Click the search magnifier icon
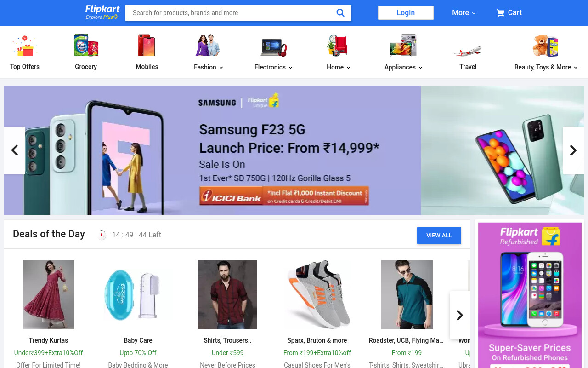This screenshot has width=588, height=368. click(x=340, y=13)
